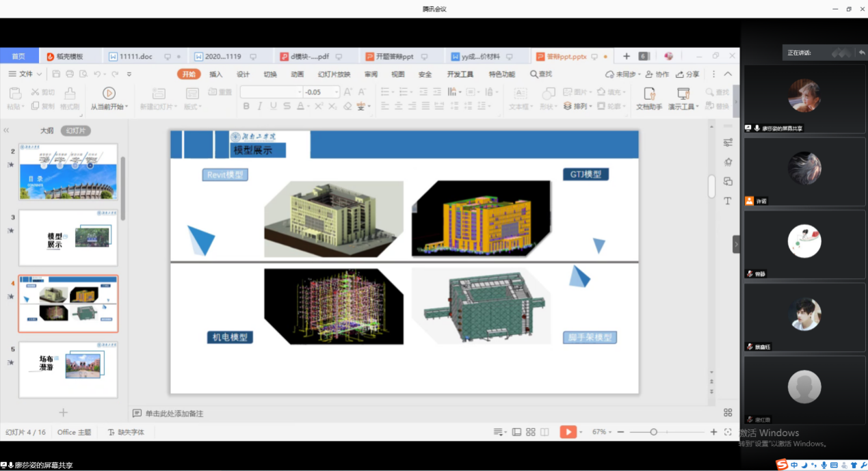
Task: Select slide 5 thumbnail 场布漫游
Action: [68, 369]
